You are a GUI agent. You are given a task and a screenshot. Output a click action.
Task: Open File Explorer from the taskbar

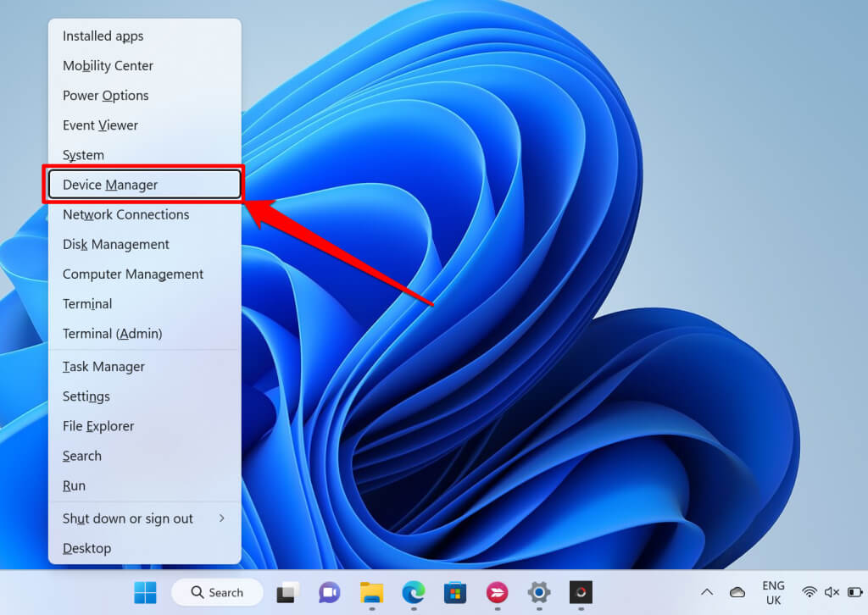point(371,592)
